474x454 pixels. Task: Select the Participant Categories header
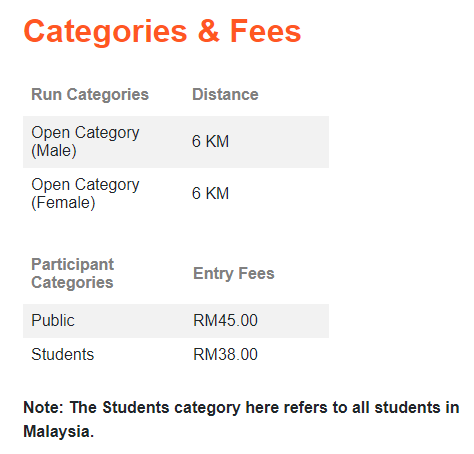click(73, 273)
